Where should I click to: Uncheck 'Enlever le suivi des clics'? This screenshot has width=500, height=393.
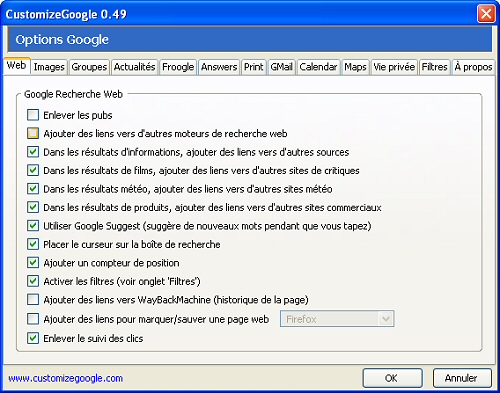point(33,338)
